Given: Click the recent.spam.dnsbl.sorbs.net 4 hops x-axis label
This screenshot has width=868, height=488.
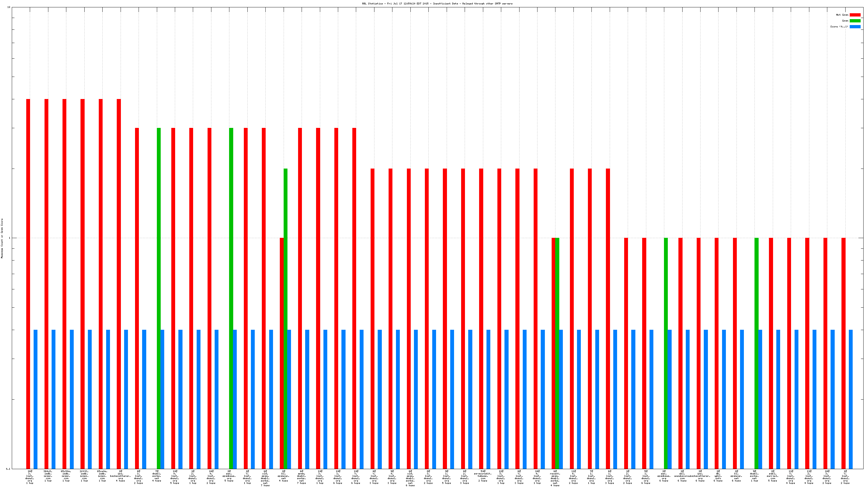Looking at the screenshot, I should [x=555, y=478].
